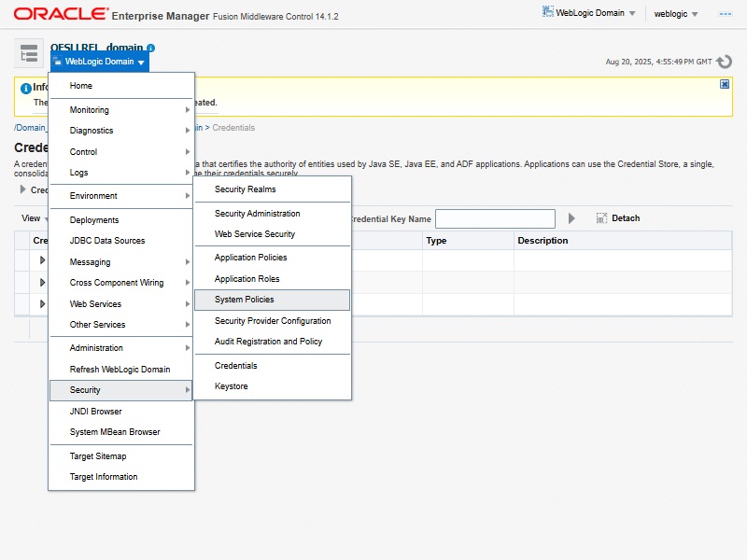
Task: Close the Information banner
Action: 725,84
